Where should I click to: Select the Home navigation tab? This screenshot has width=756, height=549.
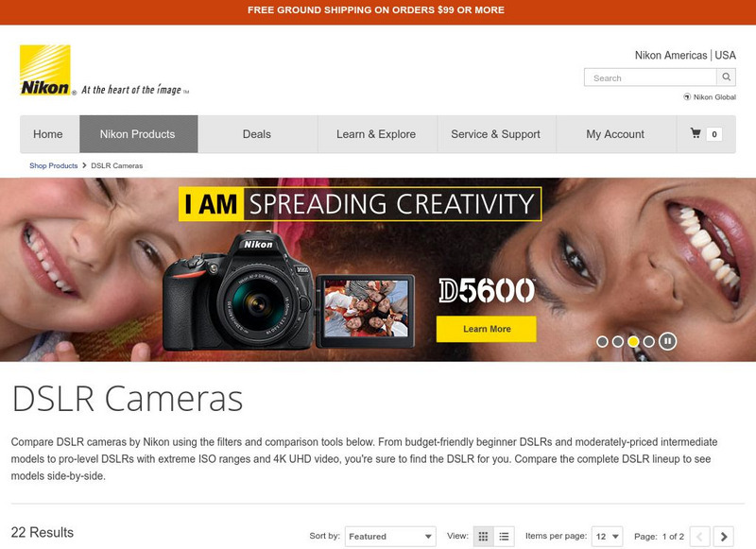(x=47, y=134)
